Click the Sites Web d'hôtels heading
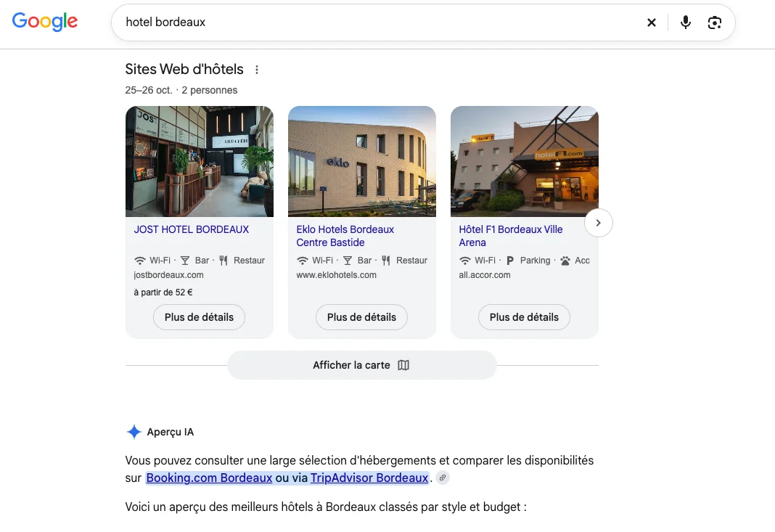775x532 pixels. 184,69
